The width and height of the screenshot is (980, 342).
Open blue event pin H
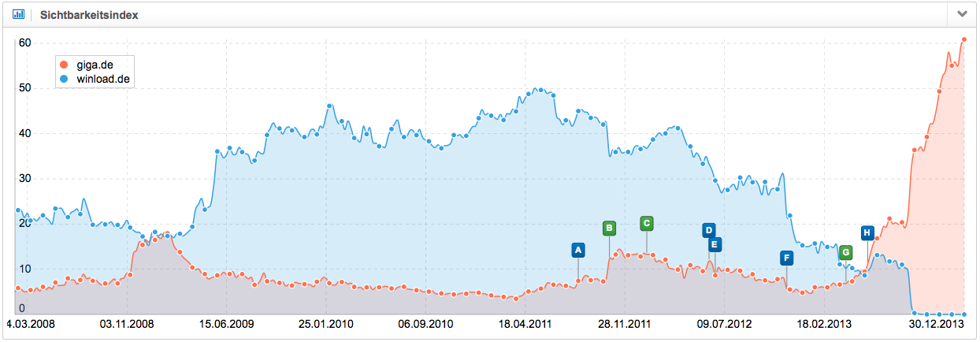pos(867,232)
